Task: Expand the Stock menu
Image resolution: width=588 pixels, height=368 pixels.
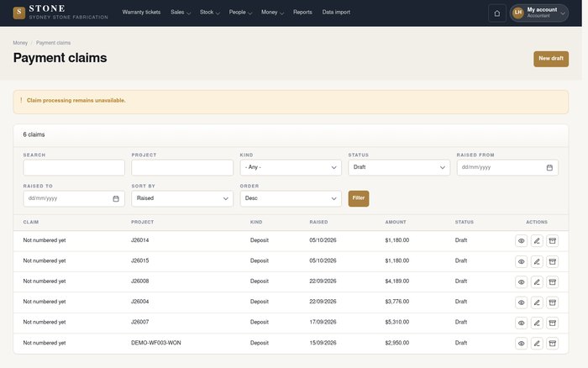Action: (210, 13)
